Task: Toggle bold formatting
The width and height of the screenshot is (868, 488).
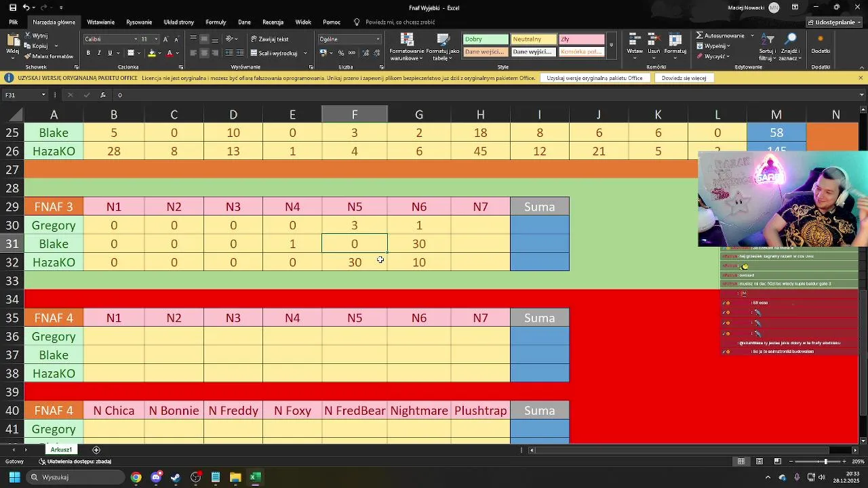Action: coord(88,53)
